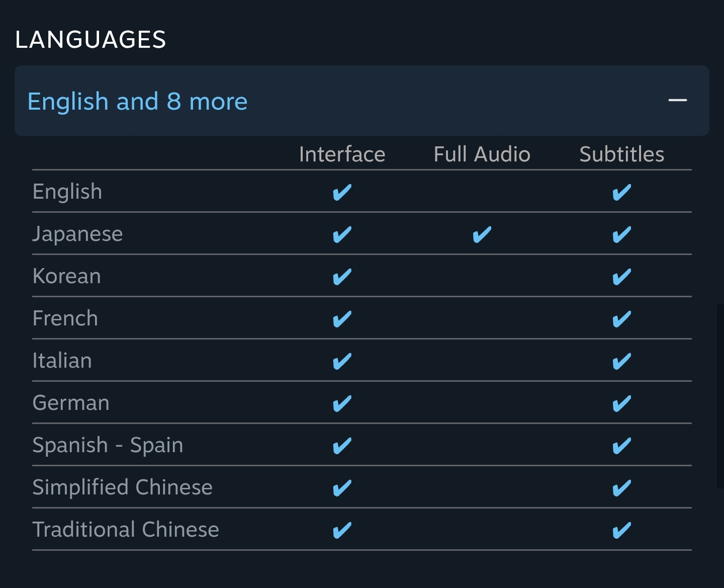The image size is (724, 588).
Task: Select the Japanese language row label
Action: point(77,234)
